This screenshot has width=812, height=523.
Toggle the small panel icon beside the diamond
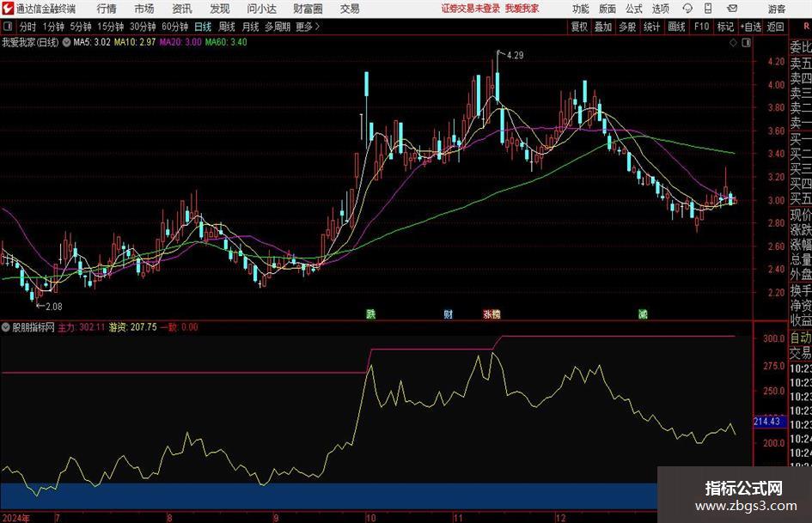(x=746, y=43)
